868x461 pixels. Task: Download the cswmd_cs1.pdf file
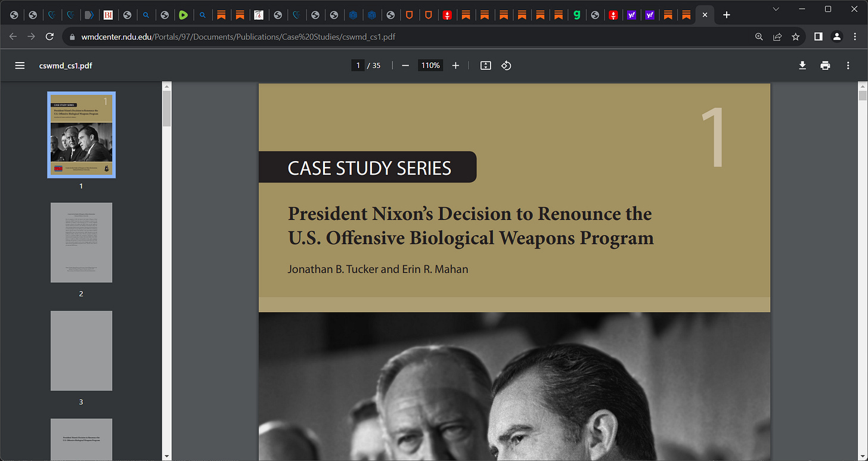802,66
